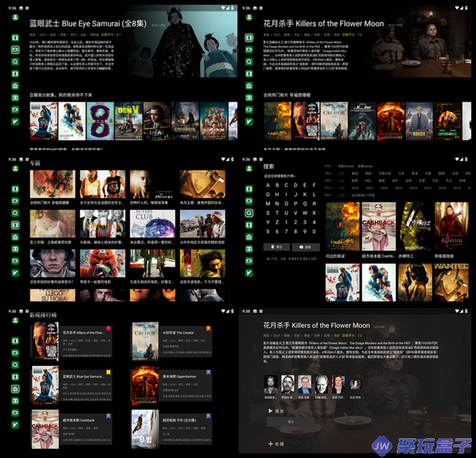Viewport: 476px width, 458px height.
Task: Select highlighted film icon on top-right Flower Moon home screen
Action: pos(249,38)
